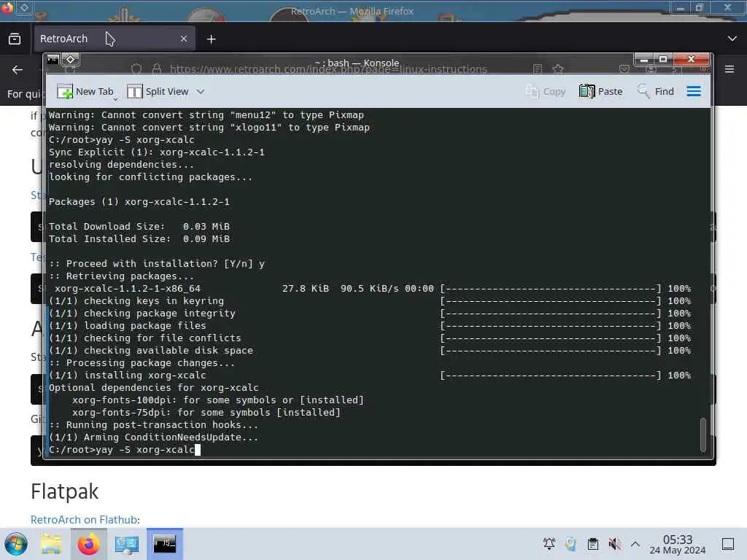Open the Start menu orb
The image size is (747, 560).
click(16, 544)
